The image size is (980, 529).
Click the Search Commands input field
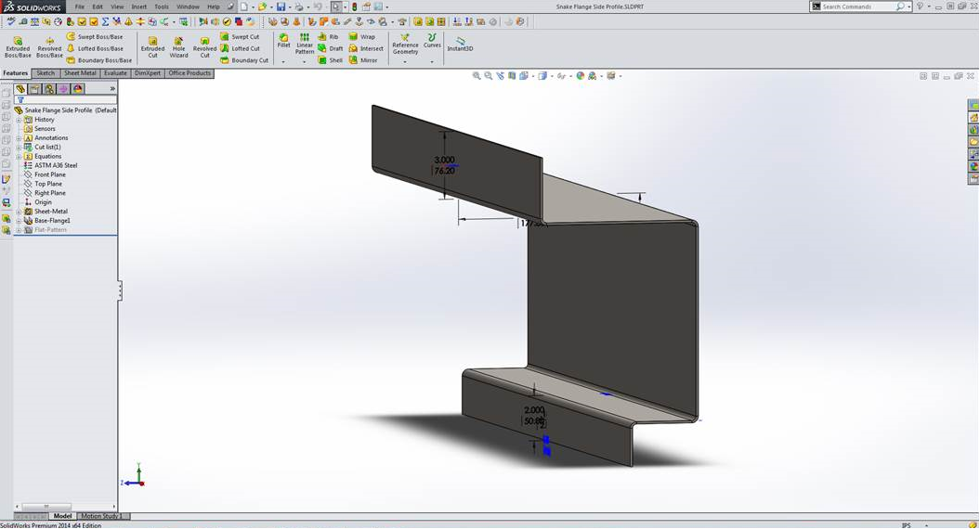(857, 6)
